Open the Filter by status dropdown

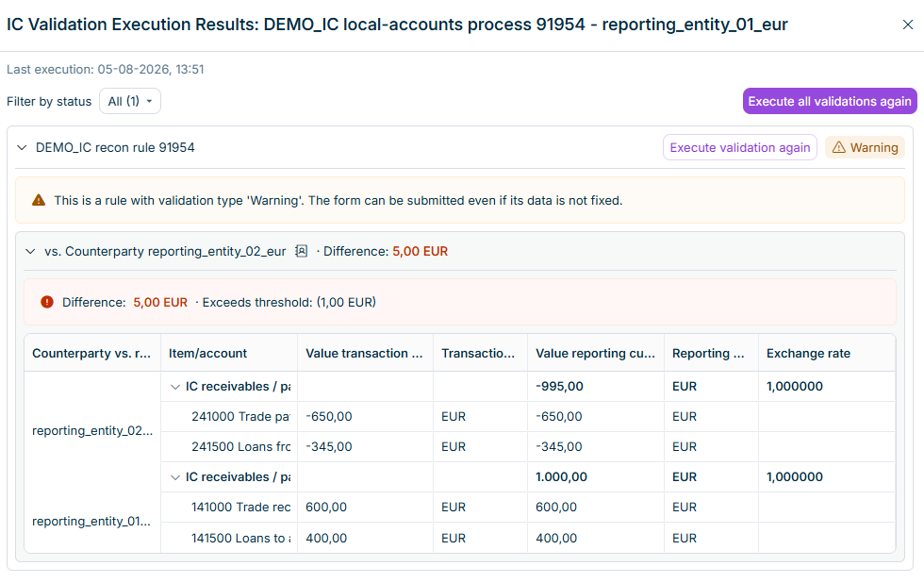130,101
